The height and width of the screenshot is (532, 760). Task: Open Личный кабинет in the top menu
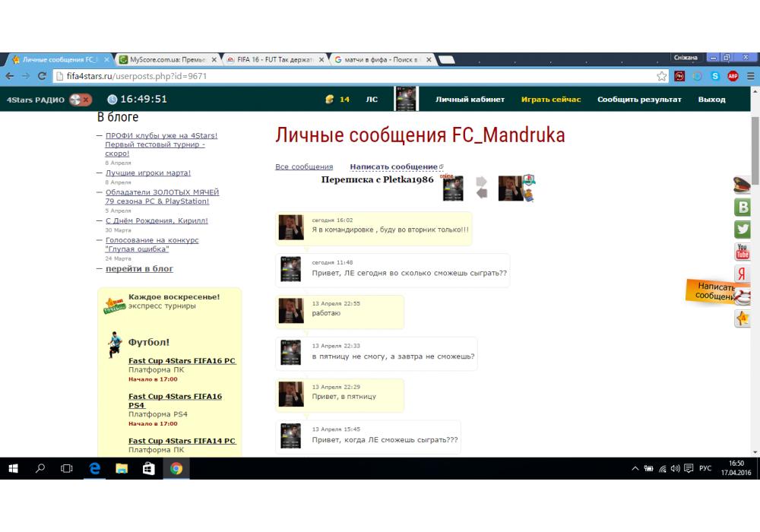pyautogui.click(x=470, y=100)
